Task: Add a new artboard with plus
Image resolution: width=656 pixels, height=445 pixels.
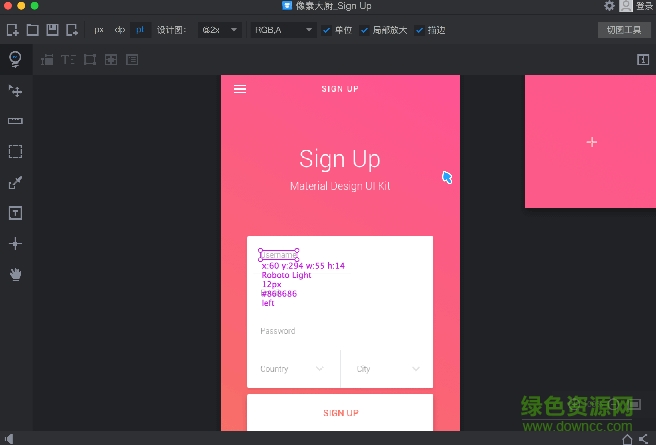Action: pos(591,142)
